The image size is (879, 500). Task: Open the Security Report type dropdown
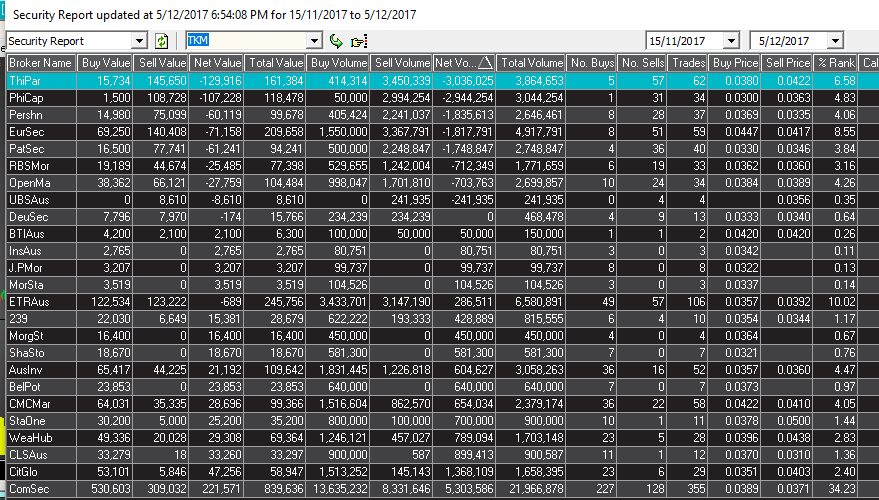tap(139, 41)
